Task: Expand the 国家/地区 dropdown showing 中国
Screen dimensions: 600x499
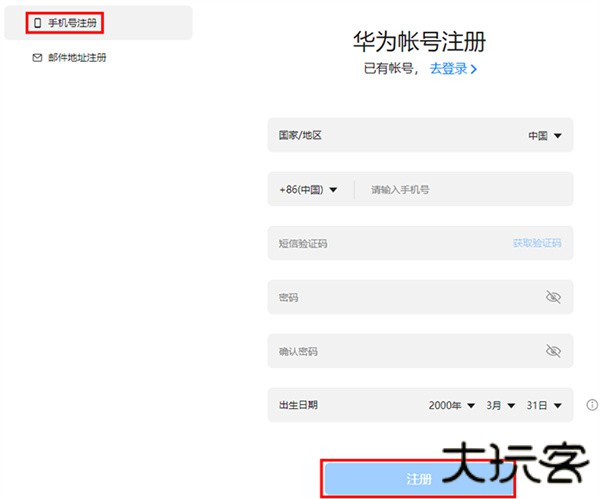Action: click(545, 135)
